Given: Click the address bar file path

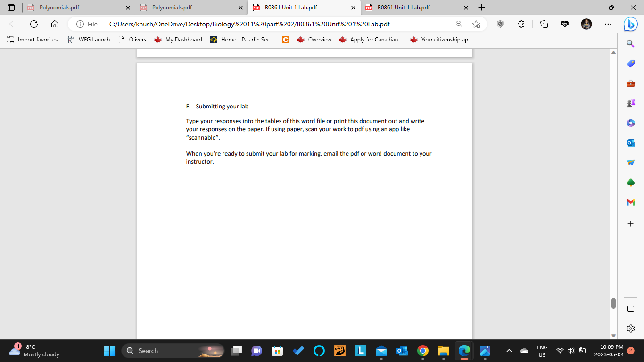Looking at the screenshot, I should tap(249, 24).
